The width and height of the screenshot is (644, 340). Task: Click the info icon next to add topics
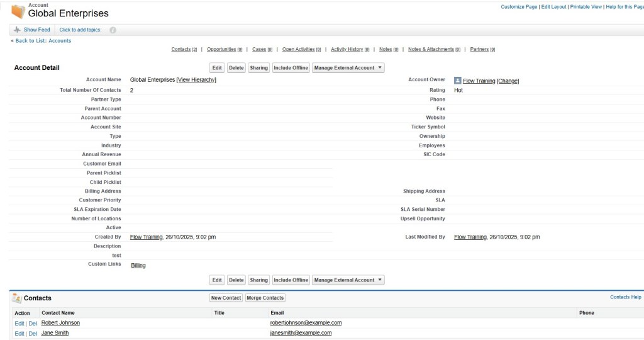tap(113, 30)
